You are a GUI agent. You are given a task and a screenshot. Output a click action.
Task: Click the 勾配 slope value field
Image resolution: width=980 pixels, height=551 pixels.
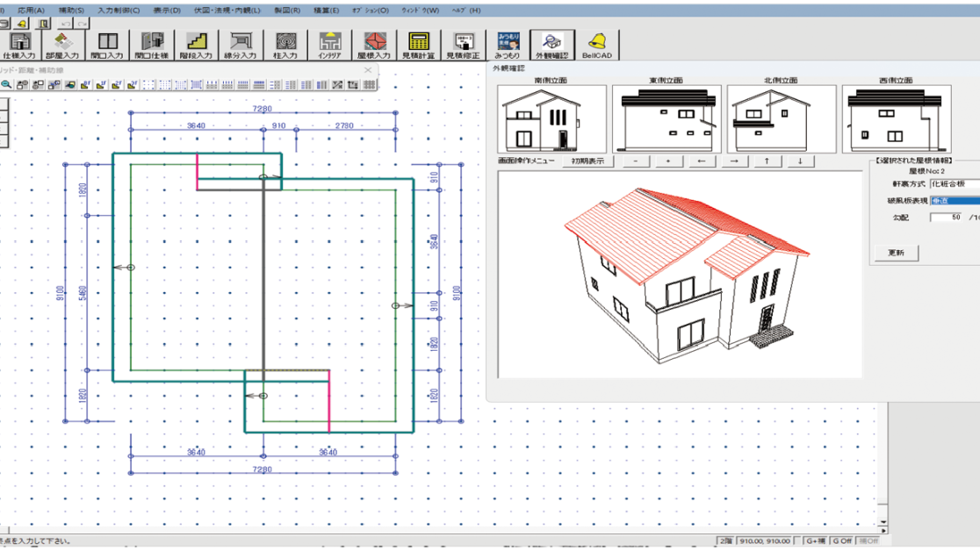[x=946, y=217]
